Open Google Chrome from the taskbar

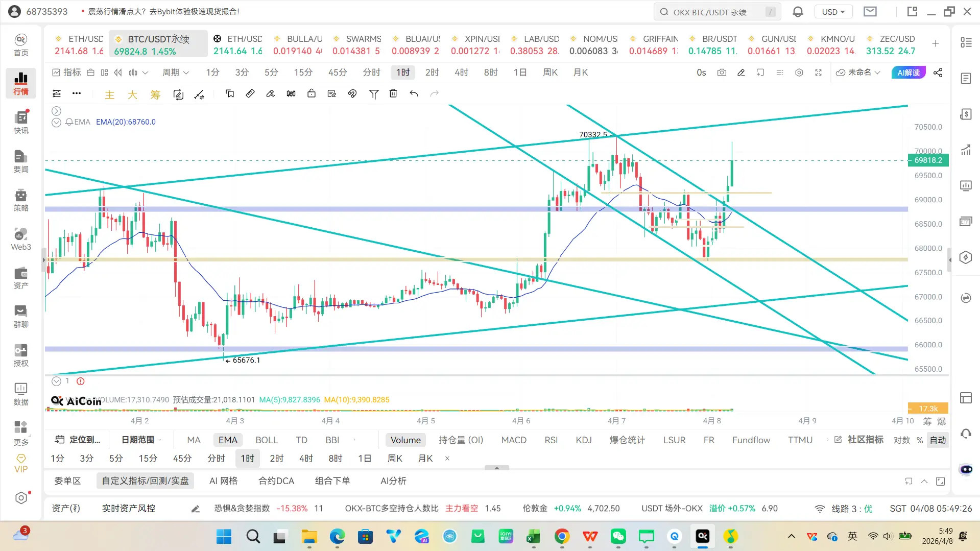pyautogui.click(x=562, y=536)
